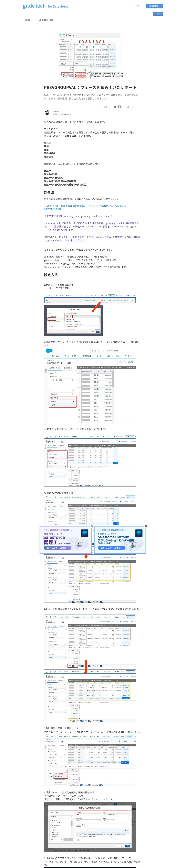Share the article on Facebook

(119, 107)
